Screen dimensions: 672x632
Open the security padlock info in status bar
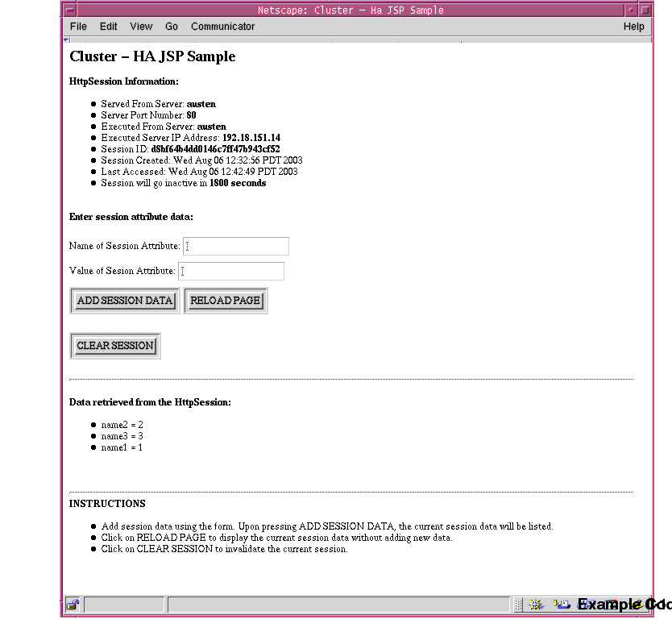pyautogui.click(x=73, y=605)
